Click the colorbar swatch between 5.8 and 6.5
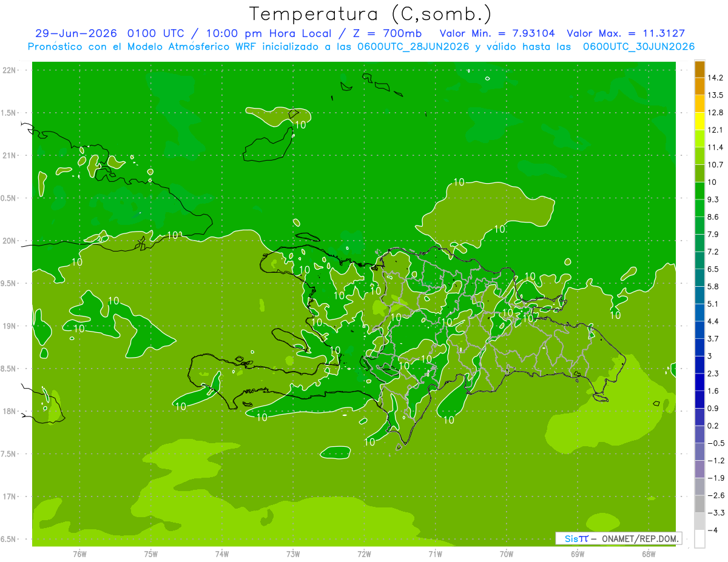The width and height of the screenshot is (728, 562). (699, 278)
